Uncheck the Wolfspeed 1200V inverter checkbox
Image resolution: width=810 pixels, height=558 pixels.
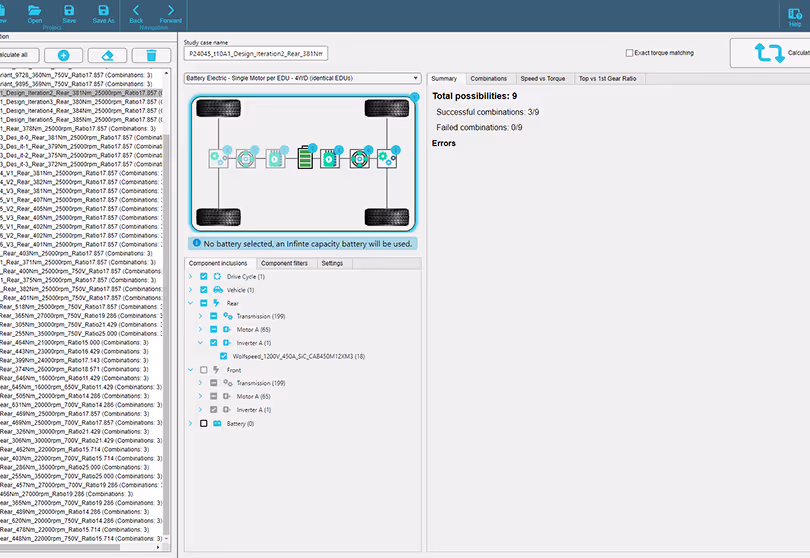click(223, 356)
